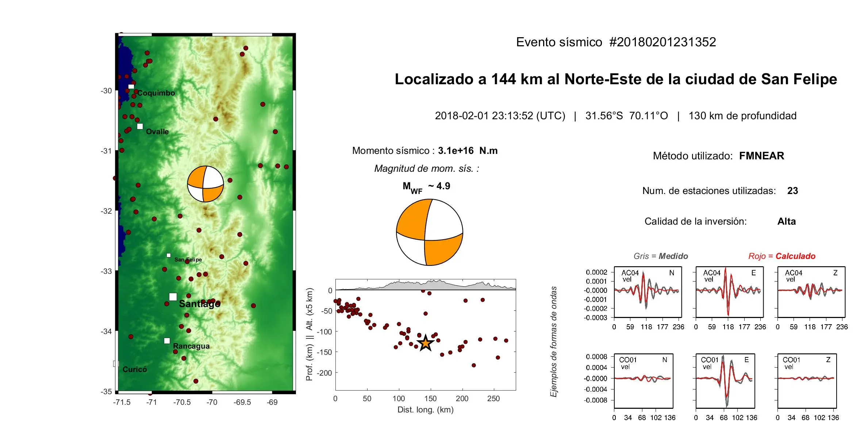
Task: Click the white square marker for Rancagua
Action: [167, 341]
